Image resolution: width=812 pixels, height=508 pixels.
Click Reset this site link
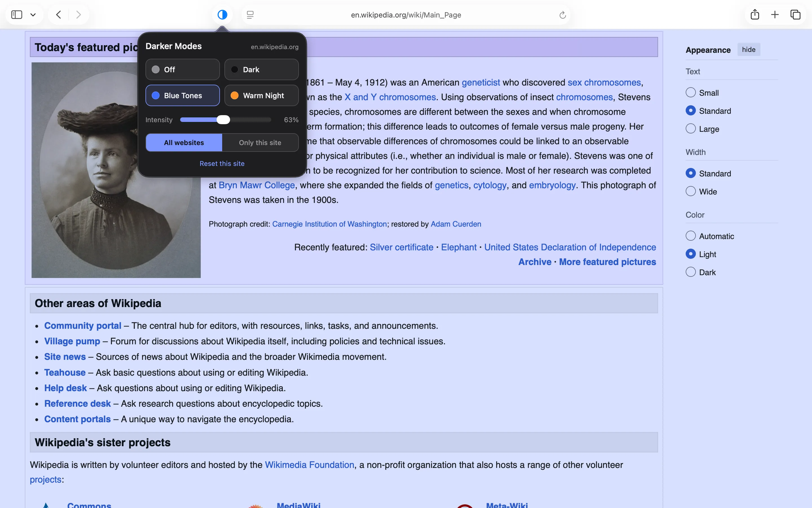(x=222, y=164)
